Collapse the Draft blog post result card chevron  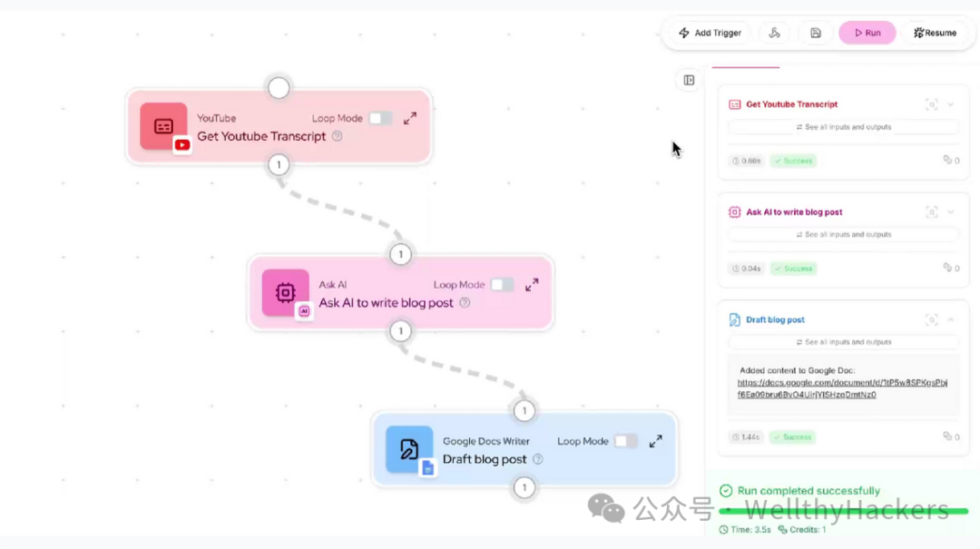click(951, 319)
